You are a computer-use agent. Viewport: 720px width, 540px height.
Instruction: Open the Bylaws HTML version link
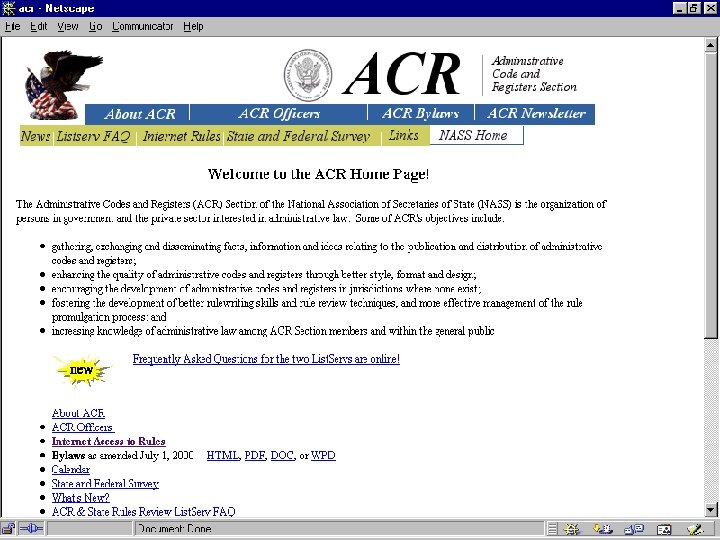pos(223,456)
